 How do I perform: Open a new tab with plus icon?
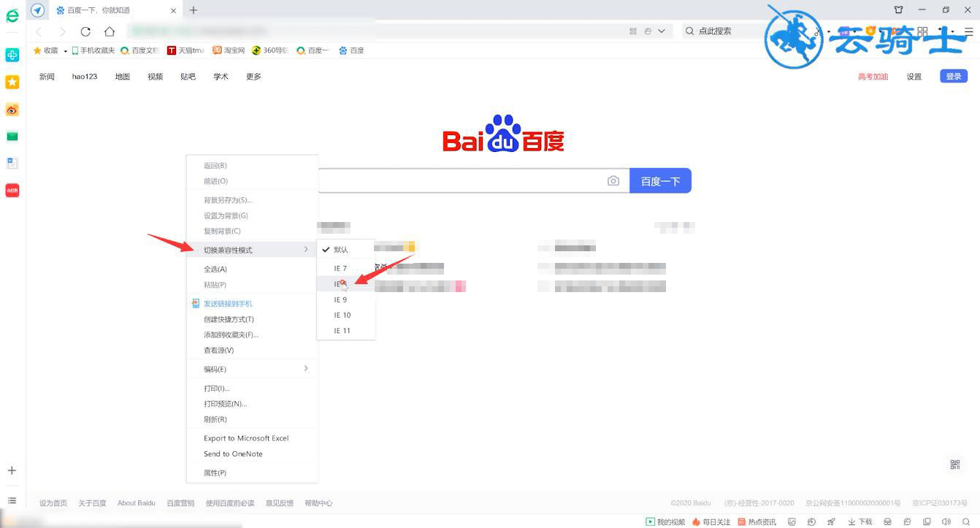(x=193, y=10)
